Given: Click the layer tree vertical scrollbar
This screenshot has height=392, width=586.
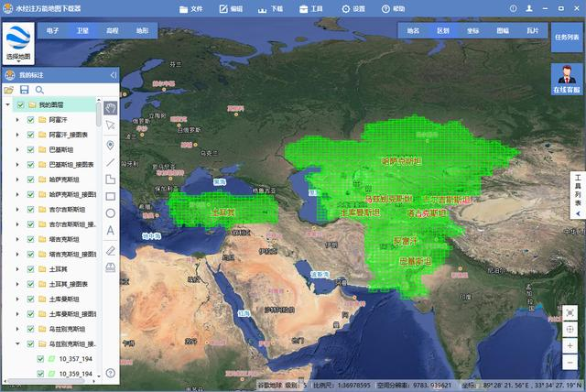Looking at the screenshot, I should coord(99,114).
